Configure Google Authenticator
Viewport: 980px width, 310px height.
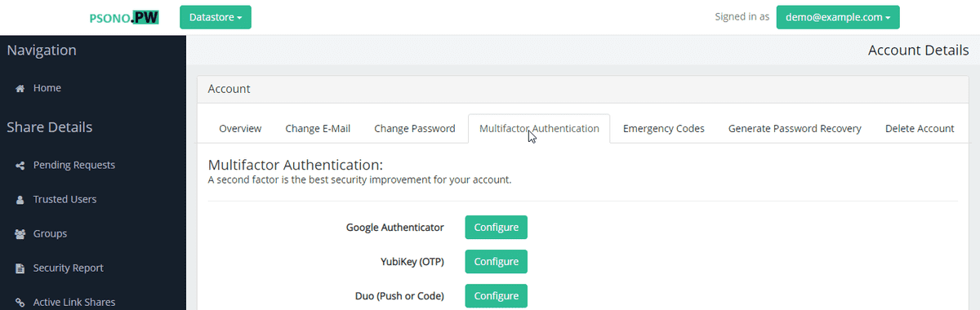[x=497, y=228]
